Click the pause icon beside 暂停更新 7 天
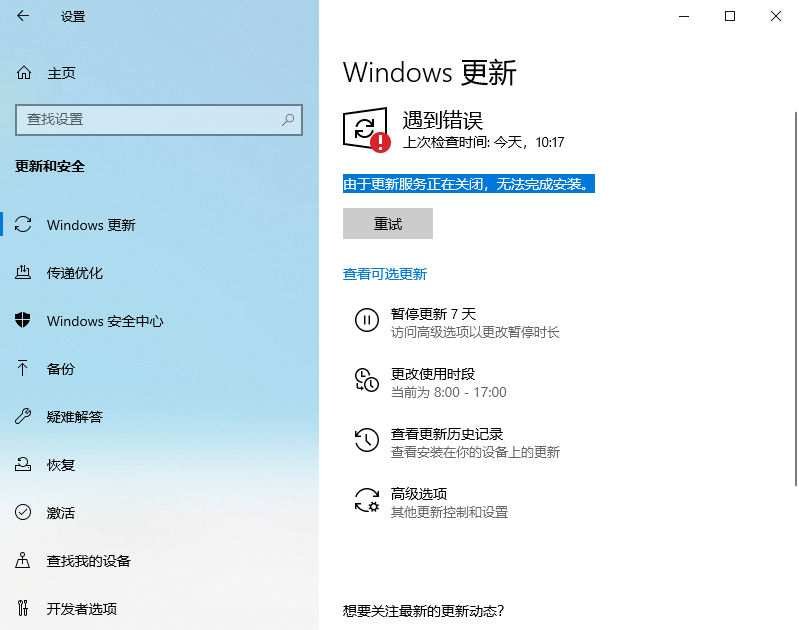 367,320
